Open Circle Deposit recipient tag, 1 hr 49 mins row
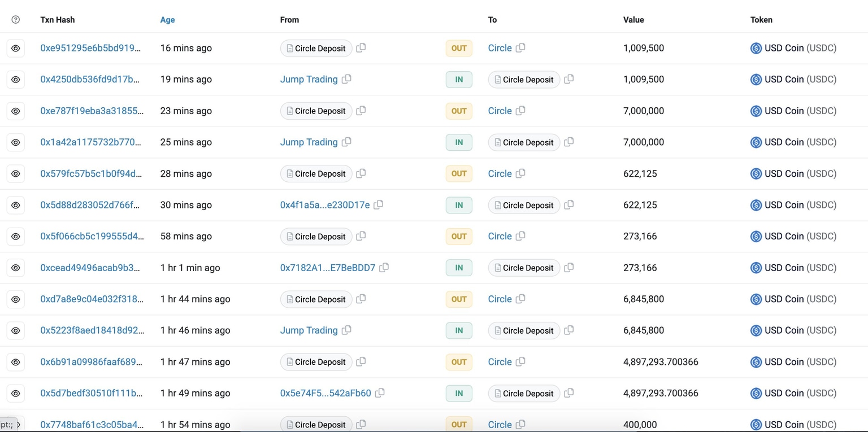 tap(524, 394)
